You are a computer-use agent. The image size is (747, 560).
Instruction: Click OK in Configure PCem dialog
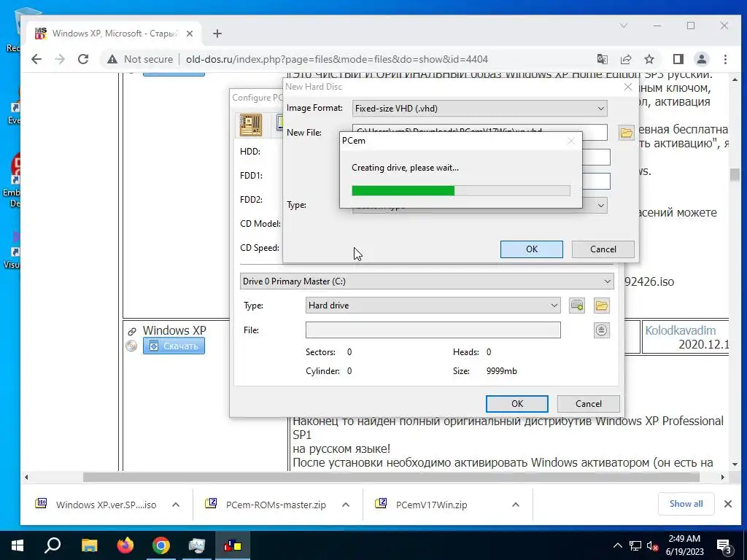[x=517, y=404]
